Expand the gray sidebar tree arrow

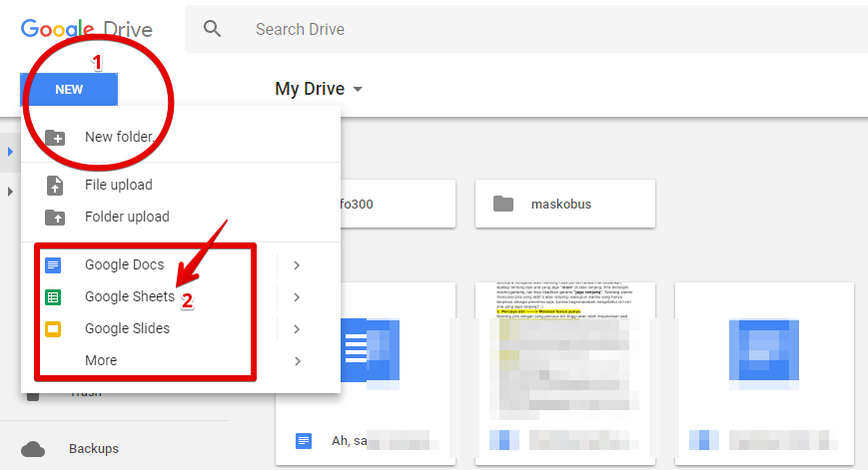(10, 192)
